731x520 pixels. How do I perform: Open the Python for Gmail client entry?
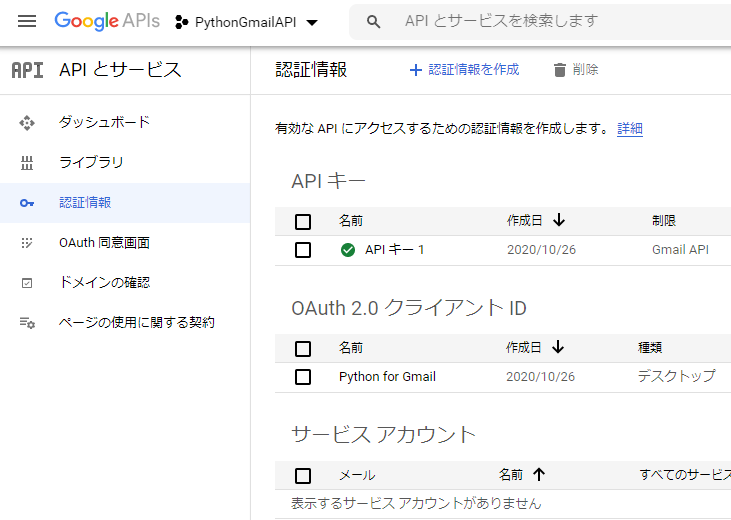click(387, 377)
